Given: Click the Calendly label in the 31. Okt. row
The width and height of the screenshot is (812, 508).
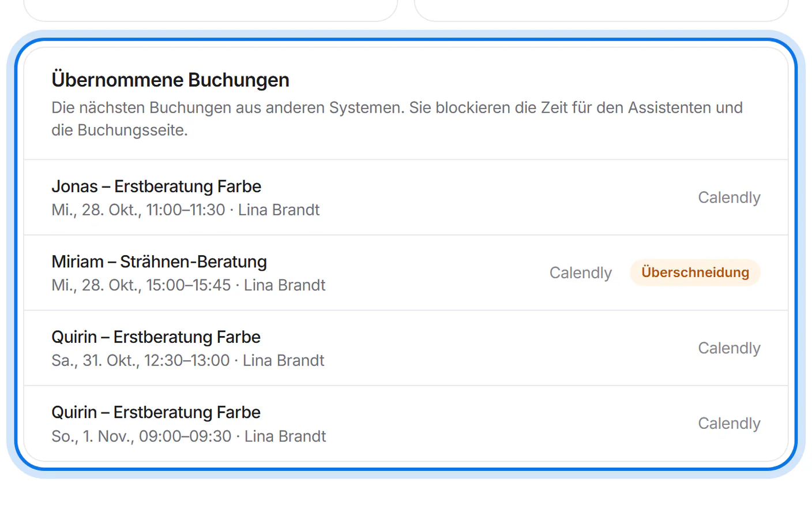Looking at the screenshot, I should [729, 348].
